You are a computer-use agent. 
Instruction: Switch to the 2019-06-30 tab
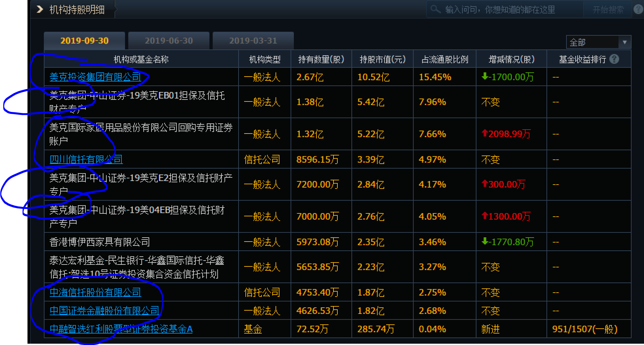[x=169, y=41]
